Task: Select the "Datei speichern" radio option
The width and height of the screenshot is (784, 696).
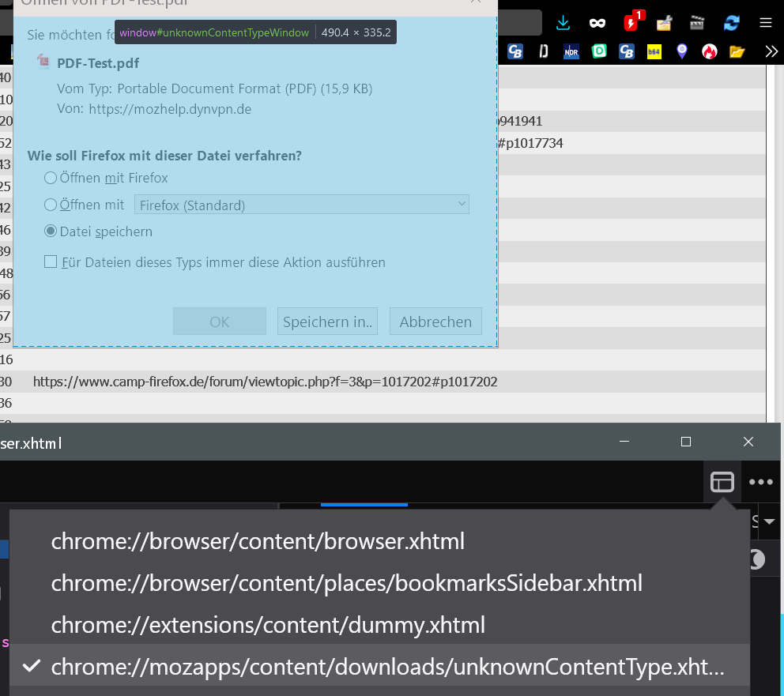Action: tap(51, 231)
